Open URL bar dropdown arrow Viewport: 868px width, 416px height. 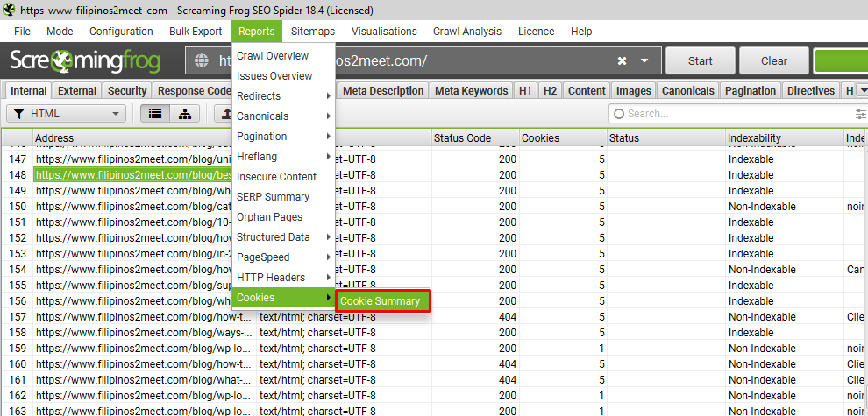point(644,60)
